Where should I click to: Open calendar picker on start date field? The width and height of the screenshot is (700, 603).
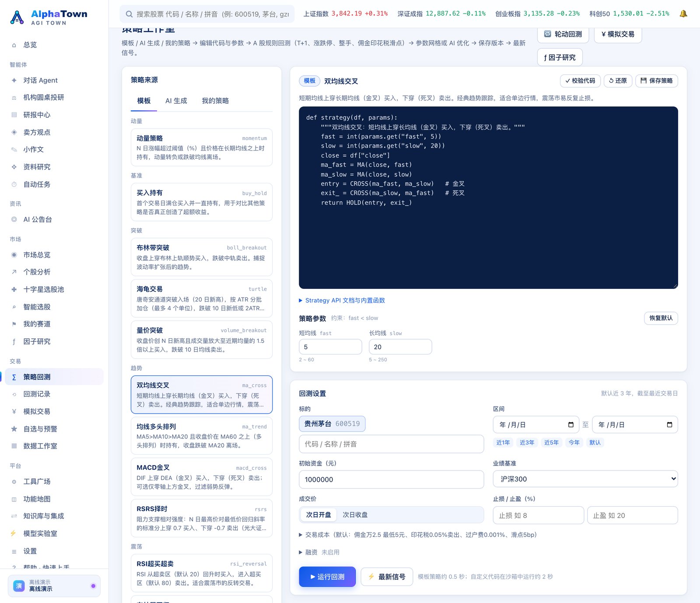coord(570,425)
